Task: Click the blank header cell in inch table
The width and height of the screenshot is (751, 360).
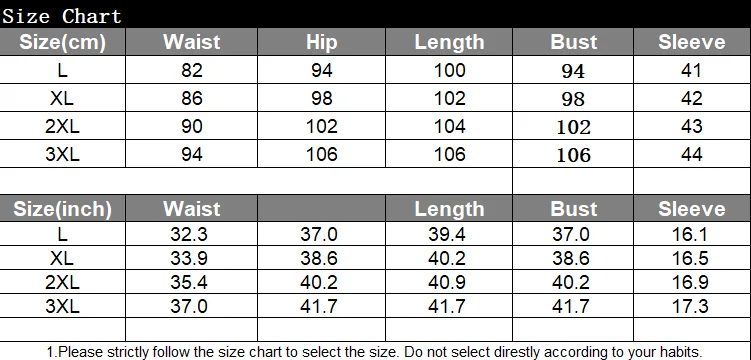Action: click(x=321, y=209)
